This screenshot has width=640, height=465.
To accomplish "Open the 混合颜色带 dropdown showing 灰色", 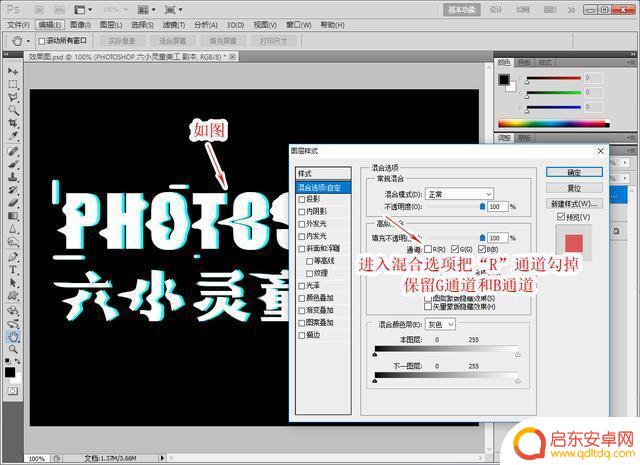I will coord(440,325).
